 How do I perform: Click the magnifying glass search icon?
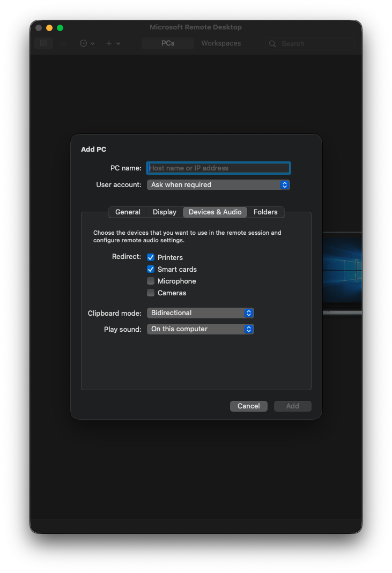[x=272, y=44]
